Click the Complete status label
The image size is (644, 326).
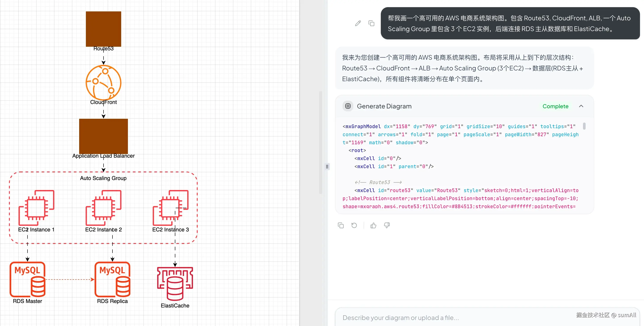(555, 106)
